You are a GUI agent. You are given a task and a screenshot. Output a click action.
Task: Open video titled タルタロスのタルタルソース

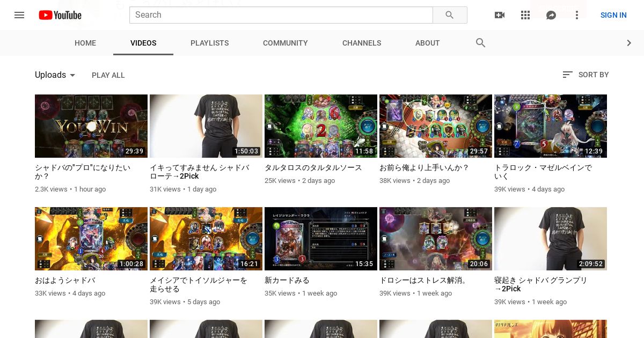313,167
